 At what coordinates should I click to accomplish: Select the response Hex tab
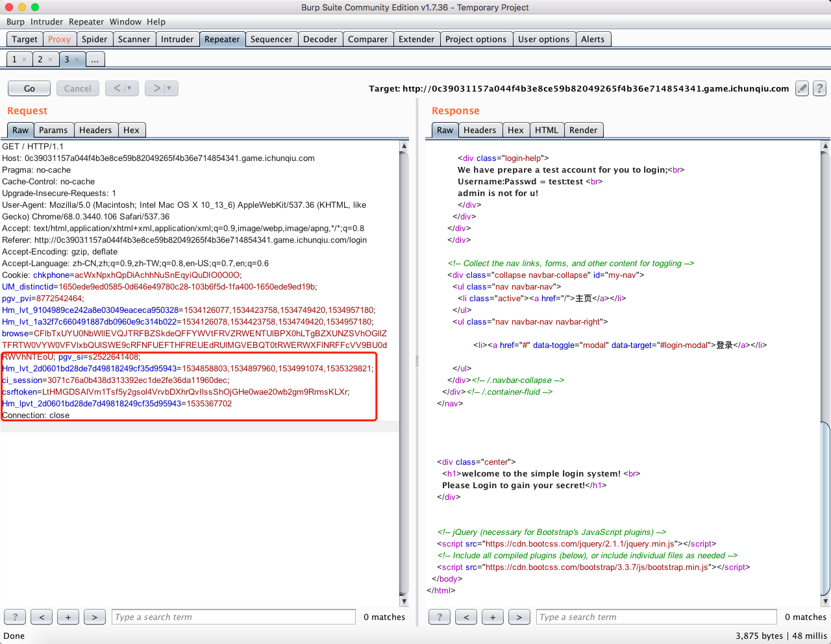coord(515,130)
